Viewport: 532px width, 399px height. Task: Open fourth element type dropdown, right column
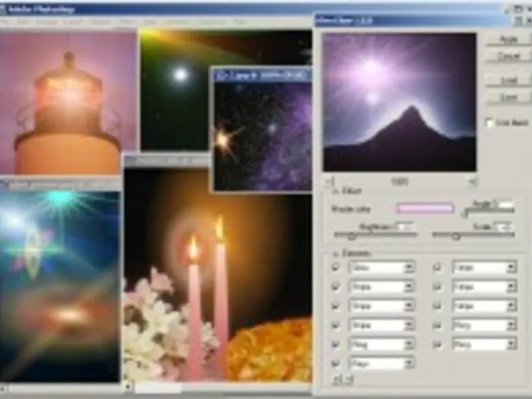pos(485,325)
